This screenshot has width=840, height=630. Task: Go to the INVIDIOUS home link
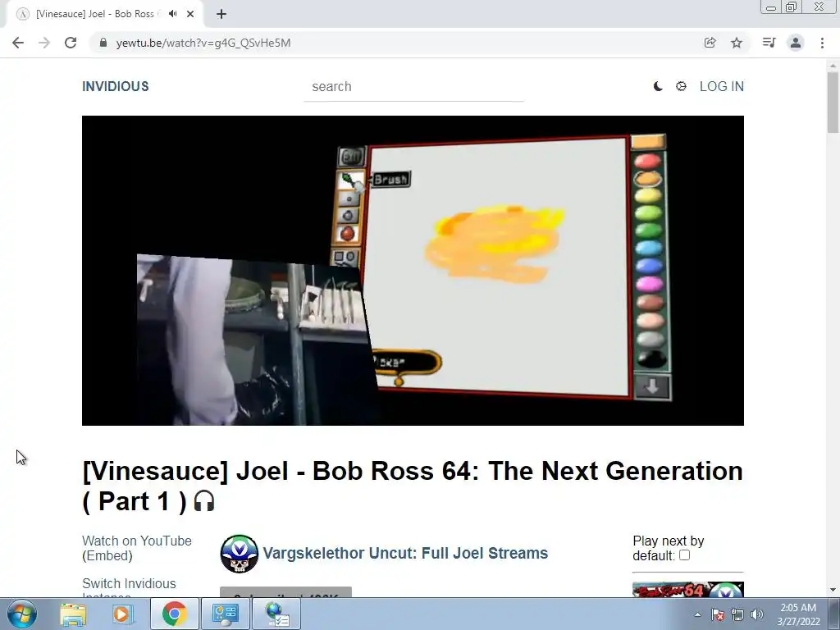[116, 86]
